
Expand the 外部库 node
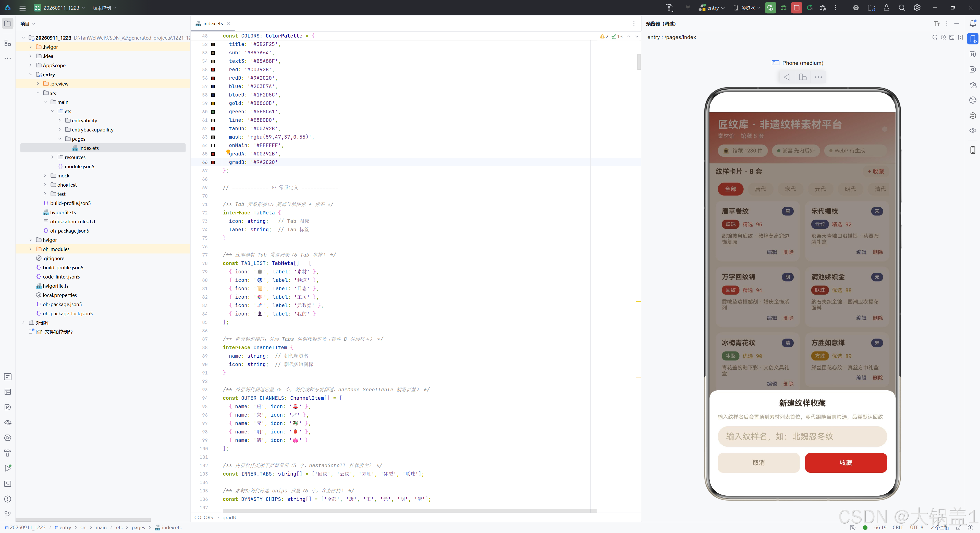(23, 323)
